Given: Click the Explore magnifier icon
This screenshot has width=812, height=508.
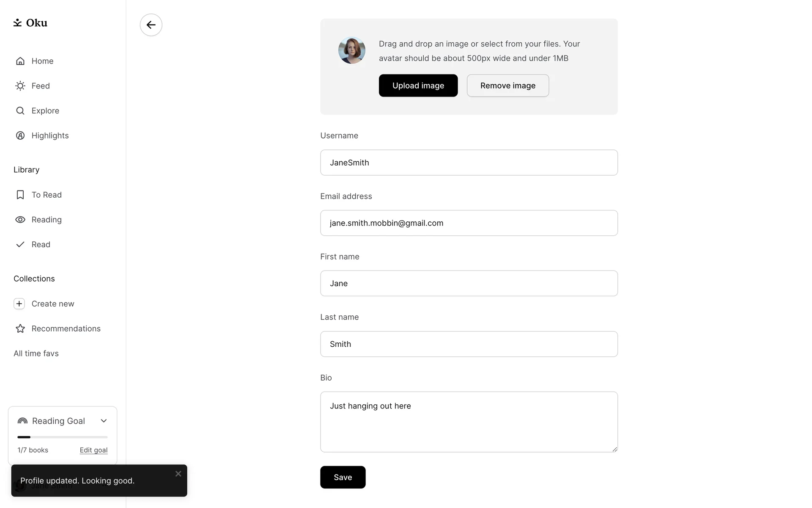Looking at the screenshot, I should point(20,111).
